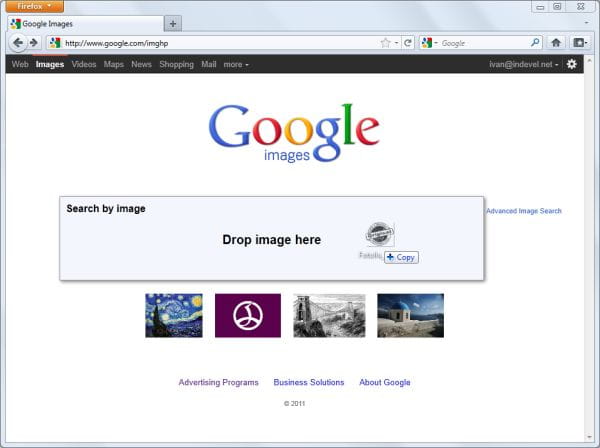Viewport: 600px width, 448px height.
Task: Click the bookmark star icon in address bar
Action: tap(385, 43)
